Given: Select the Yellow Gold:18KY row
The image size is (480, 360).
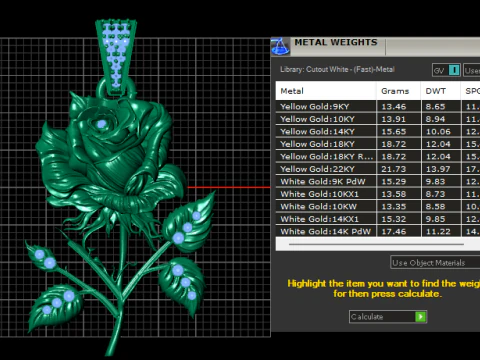Looking at the screenshot, I should point(378,144).
